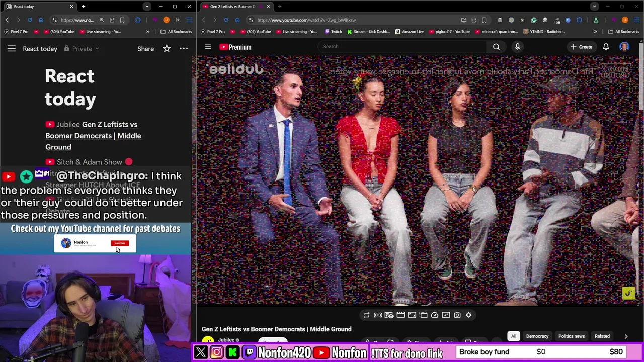Image resolution: width=644 pixels, height=362 pixels.
Task: Open Jubilee Gen Z Leftists video link
Action: click(93, 136)
